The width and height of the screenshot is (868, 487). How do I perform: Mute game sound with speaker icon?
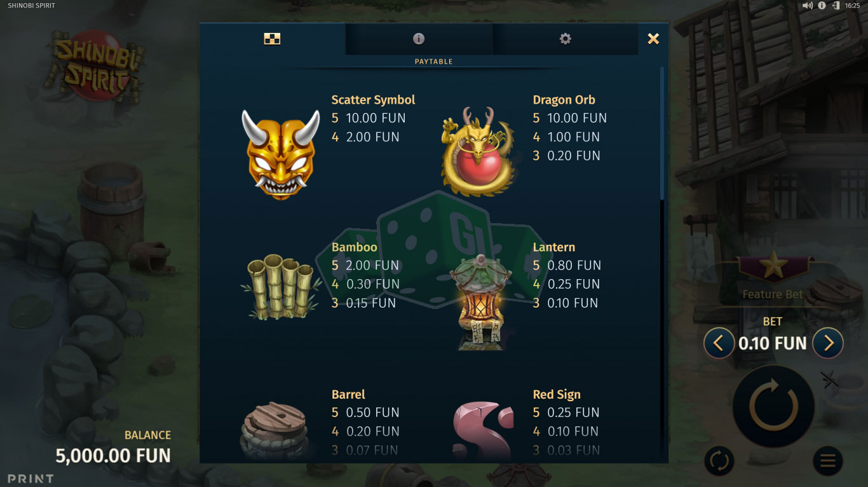click(808, 5)
